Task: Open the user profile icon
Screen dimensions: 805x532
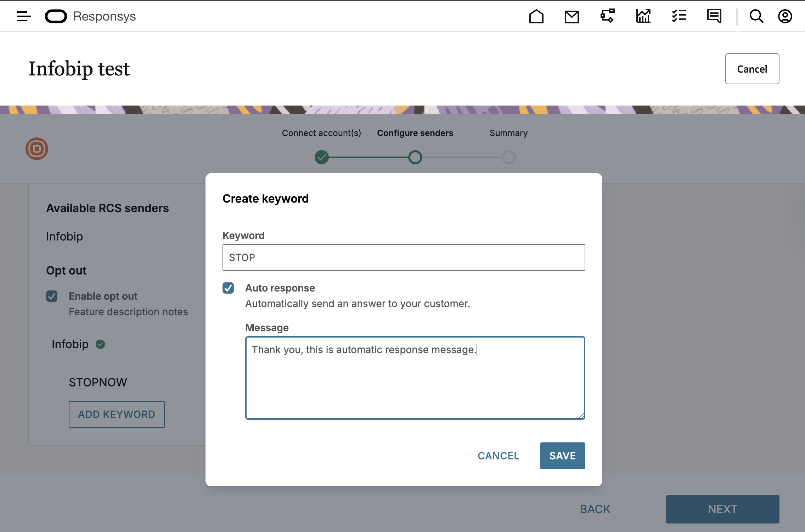Action: coord(785,16)
